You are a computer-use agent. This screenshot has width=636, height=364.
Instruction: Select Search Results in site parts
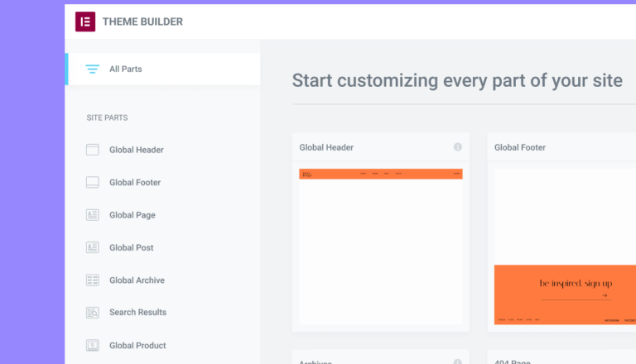pos(138,312)
